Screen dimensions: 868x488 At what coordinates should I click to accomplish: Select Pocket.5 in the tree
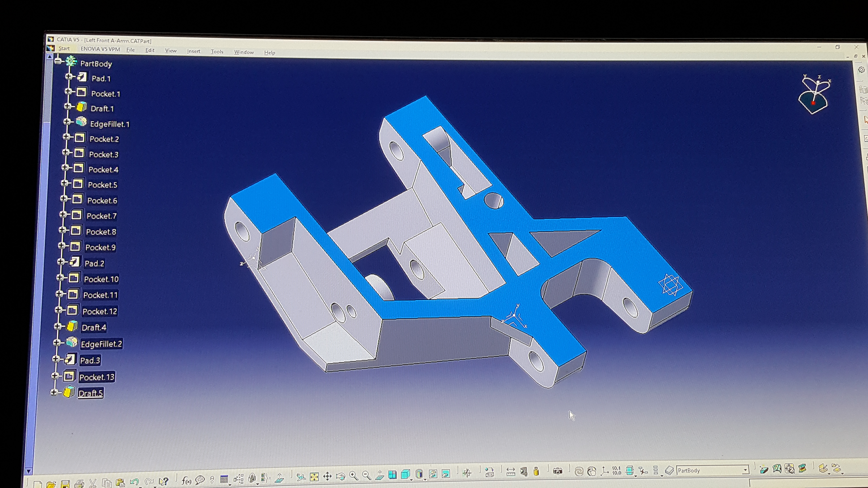(x=102, y=185)
